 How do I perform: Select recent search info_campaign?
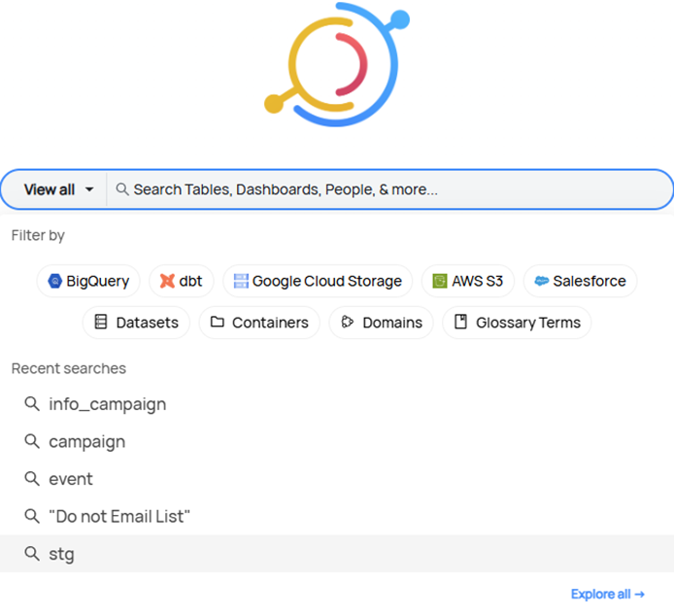(337, 404)
